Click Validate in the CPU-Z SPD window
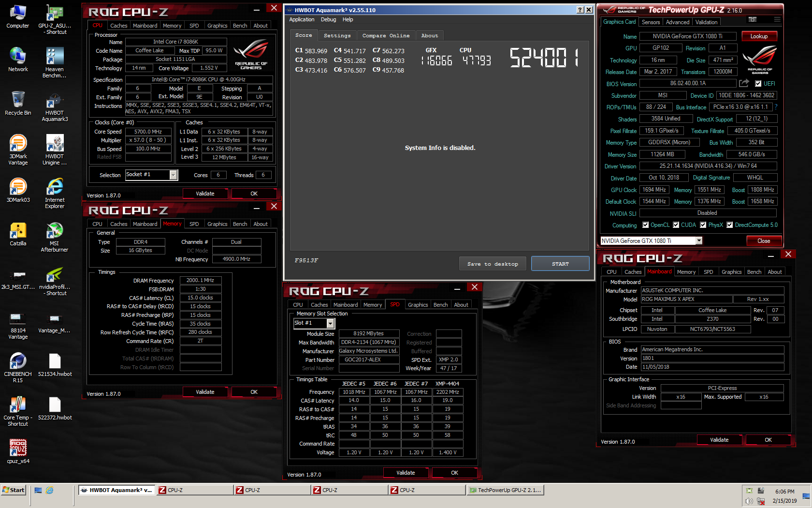The height and width of the screenshot is (508, 812). click(406, 473)
